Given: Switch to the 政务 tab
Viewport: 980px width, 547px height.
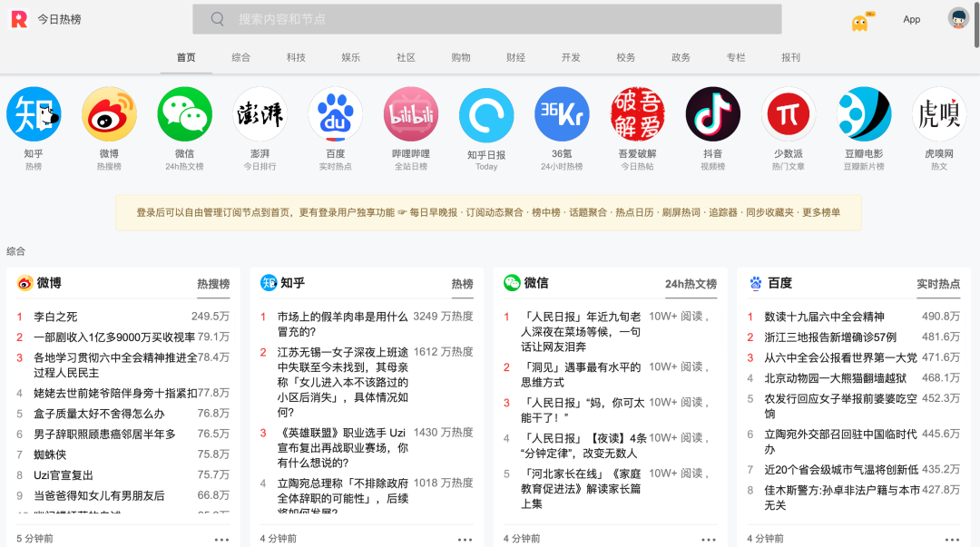Looking at the screenshot, I should click(x=681, y=57).
